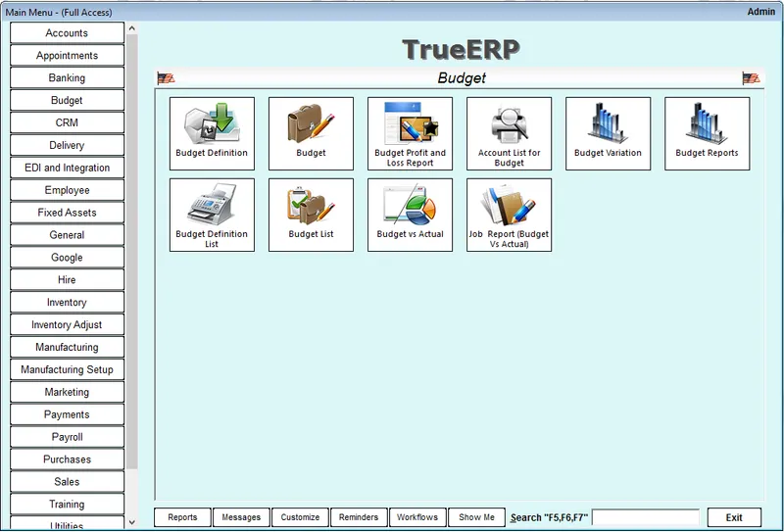The width and height of the screenshot is (784, 532).
Task: Click the Customize button
Action: [300, 517]
